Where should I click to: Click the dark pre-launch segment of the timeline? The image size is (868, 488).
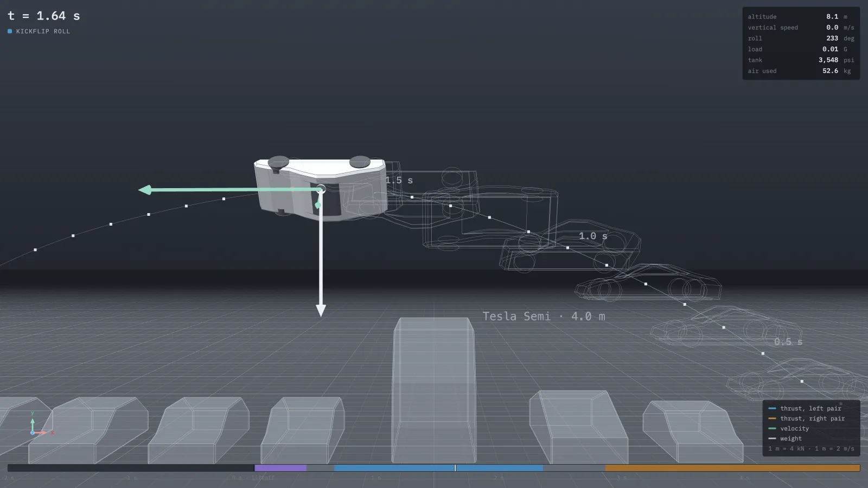(131, 468)
